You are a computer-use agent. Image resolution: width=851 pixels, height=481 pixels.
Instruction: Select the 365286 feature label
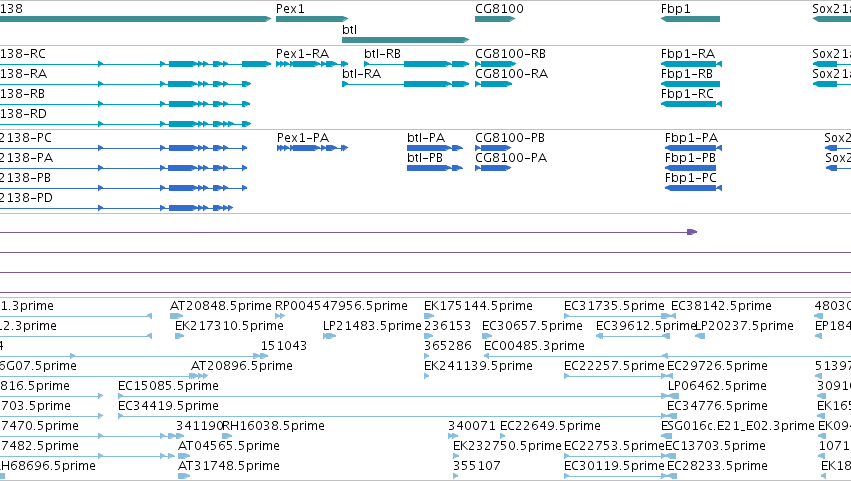447,346
